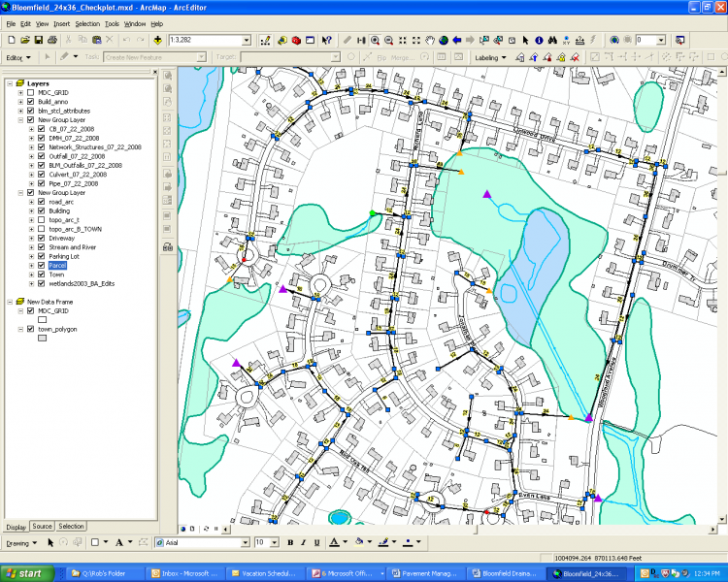Open the Labeling toolbar menu
Screen dimensions: 728x582
point(488,57)
